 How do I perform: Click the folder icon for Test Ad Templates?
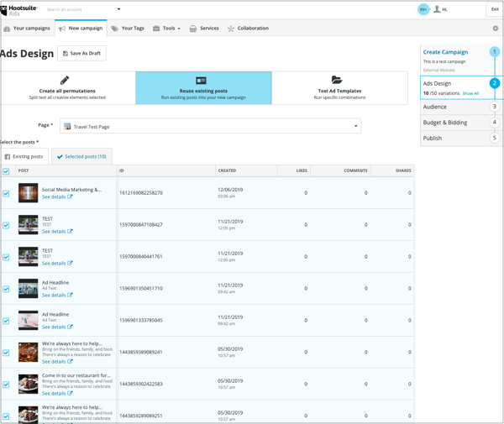(x=337, y=80)
